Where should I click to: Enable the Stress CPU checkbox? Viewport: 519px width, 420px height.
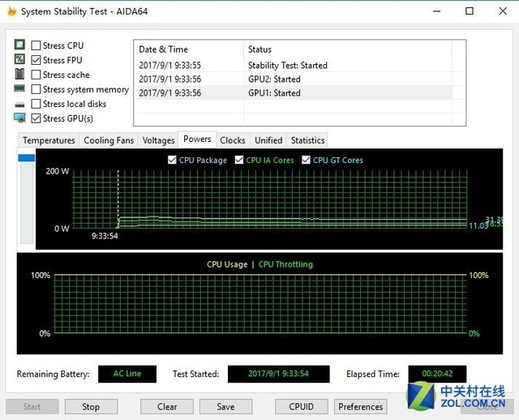[x=36, y=45]
